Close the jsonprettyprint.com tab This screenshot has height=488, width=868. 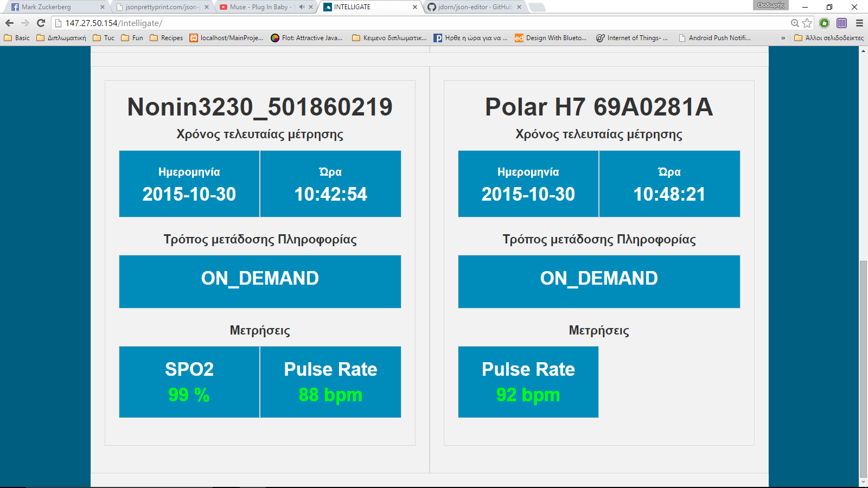pyautogui.click(x=206, y=7)
